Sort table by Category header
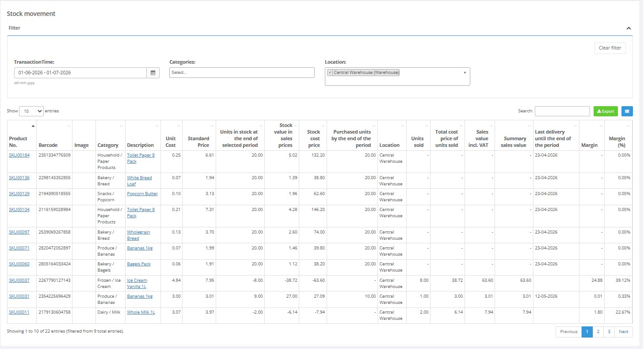Viewport: 644px width, 349px height. [111, 135]
